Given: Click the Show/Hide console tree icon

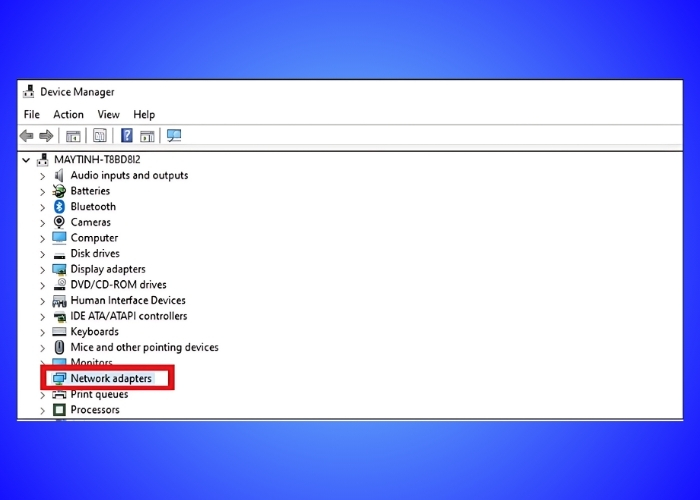Looking at the screenshot, I should (73, 136).
